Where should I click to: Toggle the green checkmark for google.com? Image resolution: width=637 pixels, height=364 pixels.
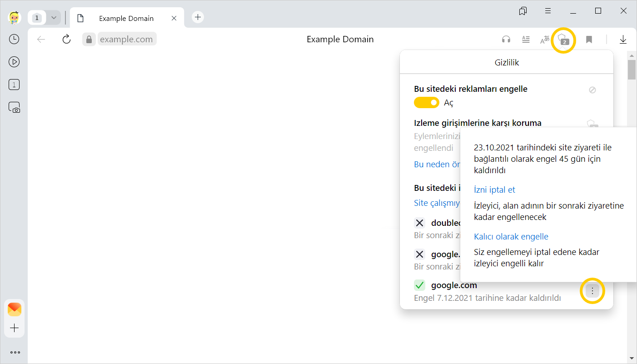click(x=419, y=285)
